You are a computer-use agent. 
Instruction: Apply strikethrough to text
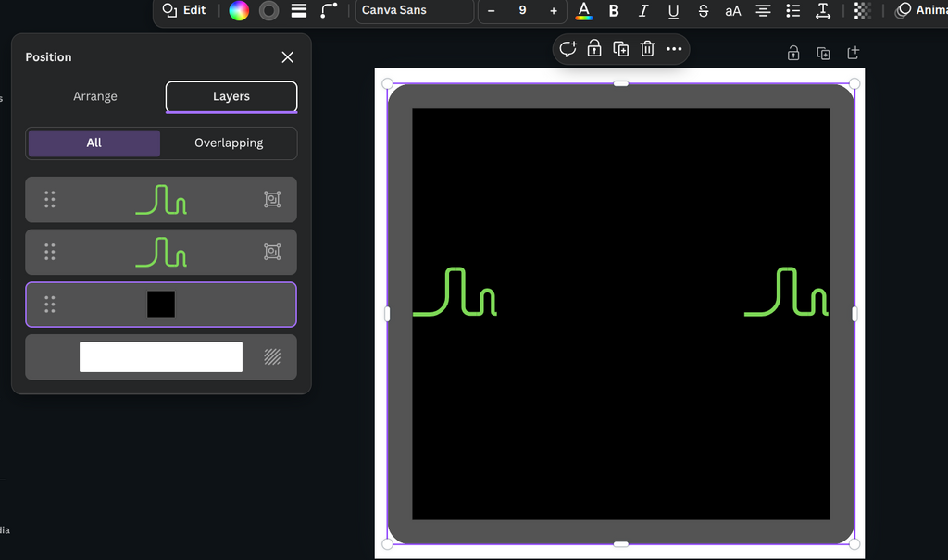(704, 11)
